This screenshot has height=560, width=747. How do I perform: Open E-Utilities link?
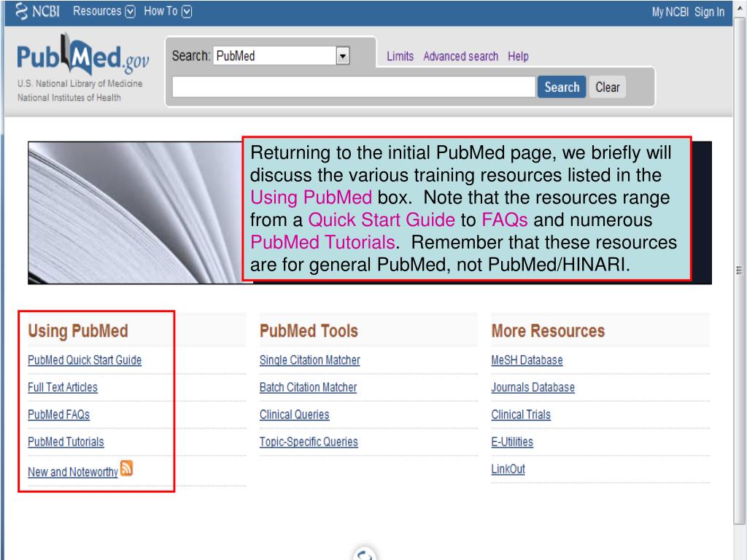point(512,441)
